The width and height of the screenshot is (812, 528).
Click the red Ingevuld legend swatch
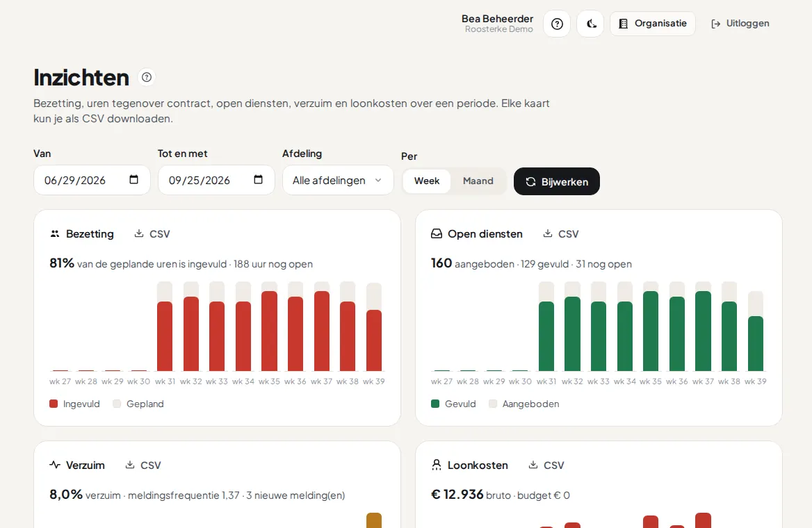click(x=54, y=404)
